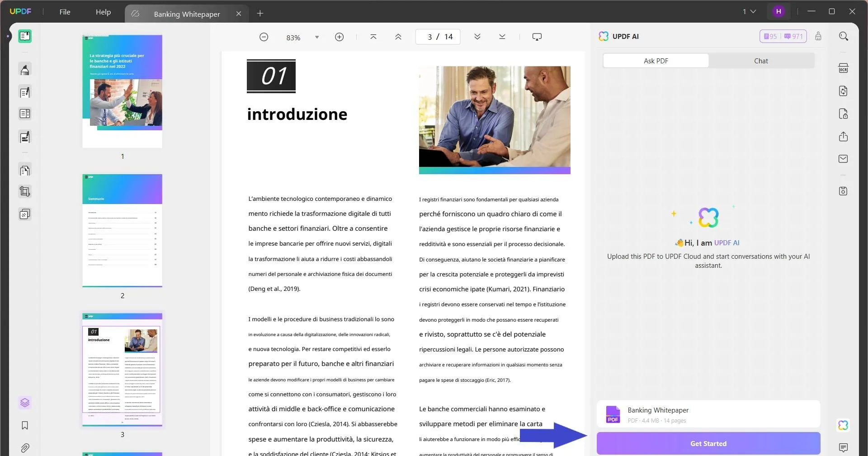Open the zoom percentage dropdown

[316, 37]
